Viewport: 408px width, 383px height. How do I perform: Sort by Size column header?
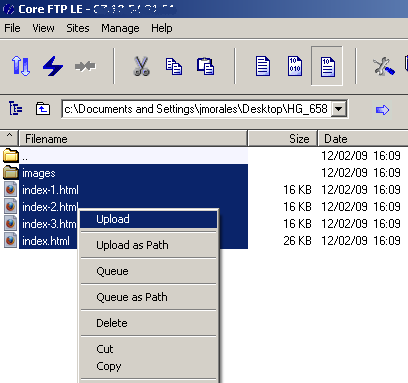(x=283, y=139)
